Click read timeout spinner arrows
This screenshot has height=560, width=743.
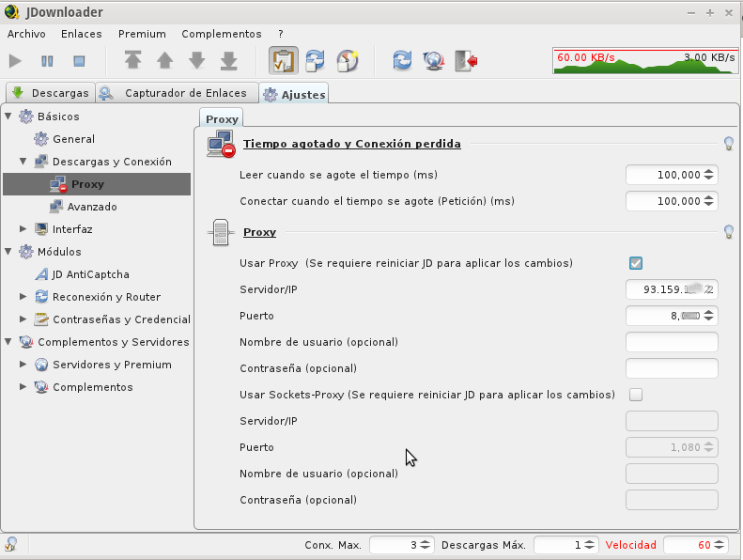pos(708,175)
